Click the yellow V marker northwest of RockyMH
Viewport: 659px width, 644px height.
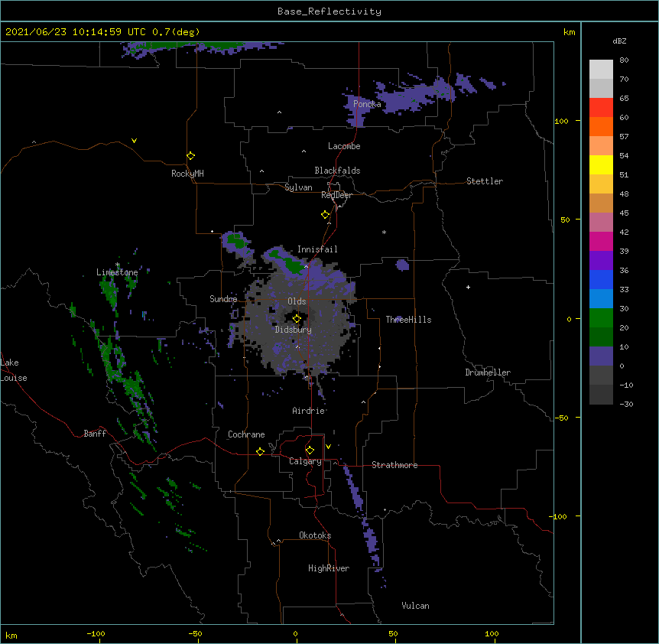coord(134,141)
